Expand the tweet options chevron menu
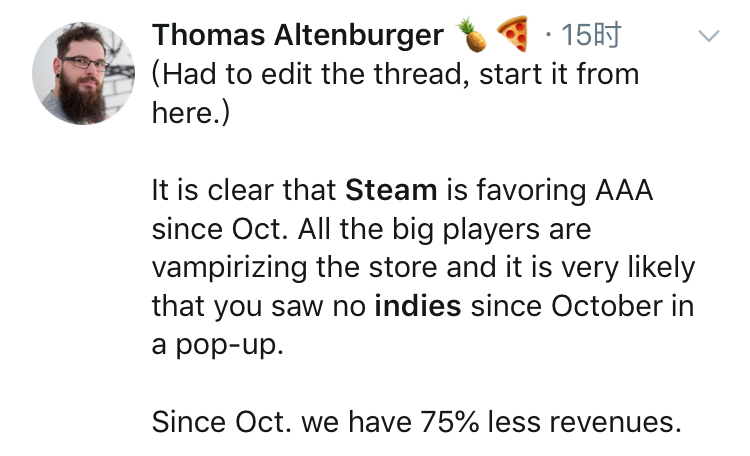 pyautogui.click(x=708, y=36)
